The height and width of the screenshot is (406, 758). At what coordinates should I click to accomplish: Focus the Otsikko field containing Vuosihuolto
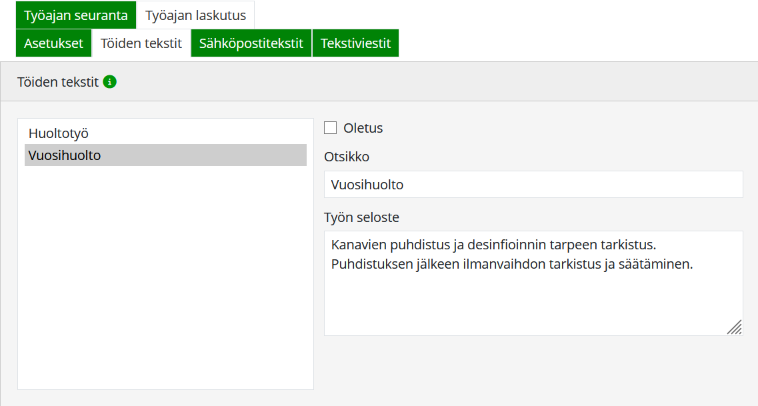[533, 185]
